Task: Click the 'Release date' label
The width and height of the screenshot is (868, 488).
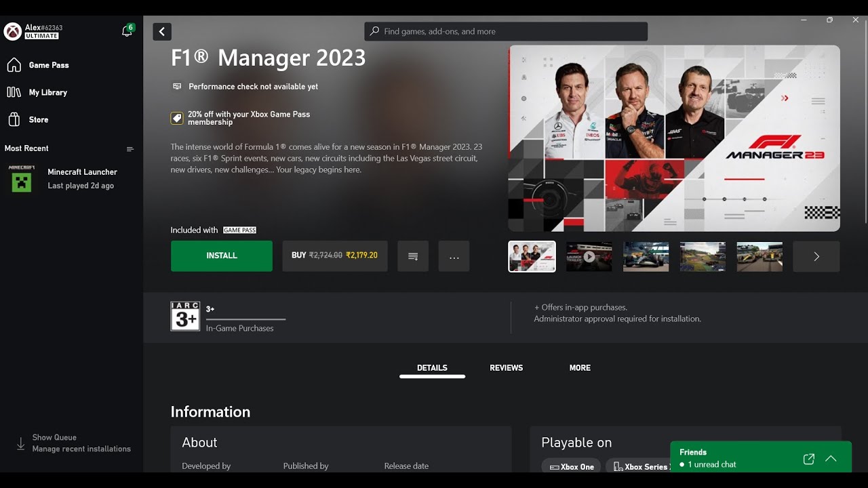Action: coord(406,466)
